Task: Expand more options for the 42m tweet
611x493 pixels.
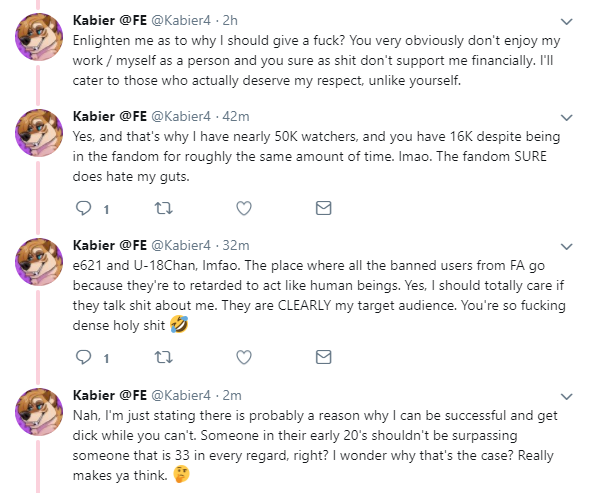Action: [567, 115]
